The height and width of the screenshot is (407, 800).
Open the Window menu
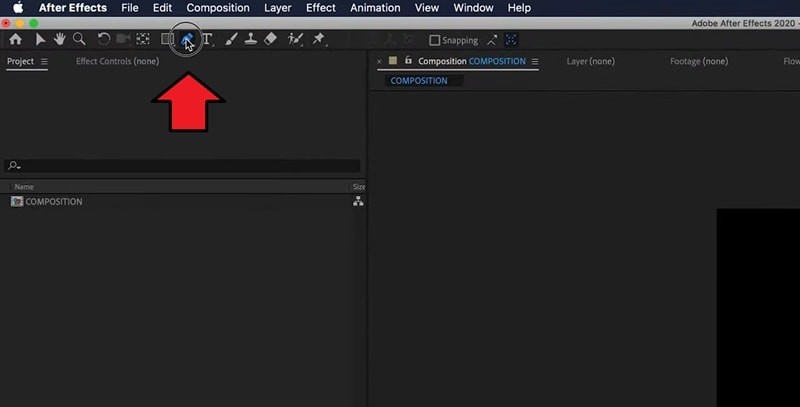click(473, 8)
